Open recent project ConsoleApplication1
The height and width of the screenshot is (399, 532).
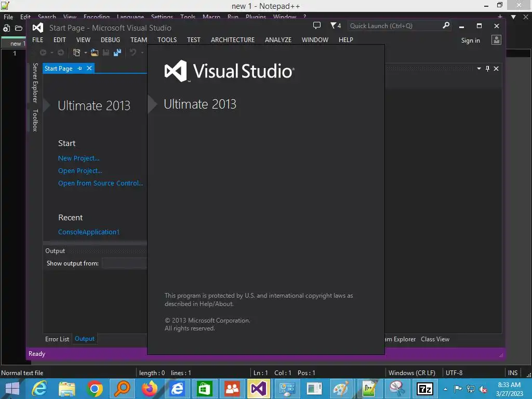tap(89, 232)
